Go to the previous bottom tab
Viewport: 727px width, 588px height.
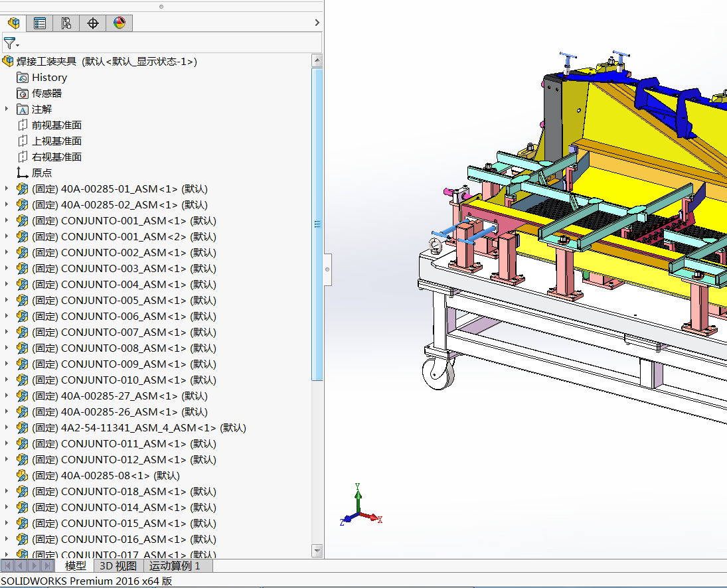21,565
